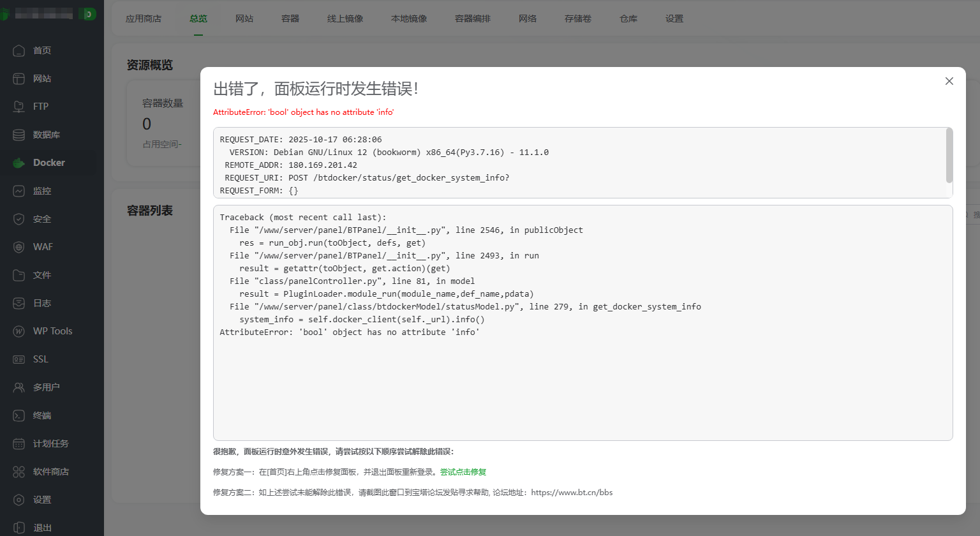980x536 pixels.
Task: Click the 尝试点击修复 repair link
Action: [463, 472]
